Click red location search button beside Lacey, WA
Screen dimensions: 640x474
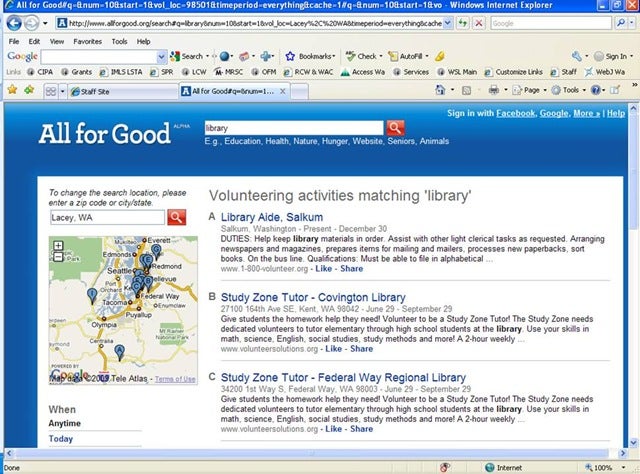point(176,217)
